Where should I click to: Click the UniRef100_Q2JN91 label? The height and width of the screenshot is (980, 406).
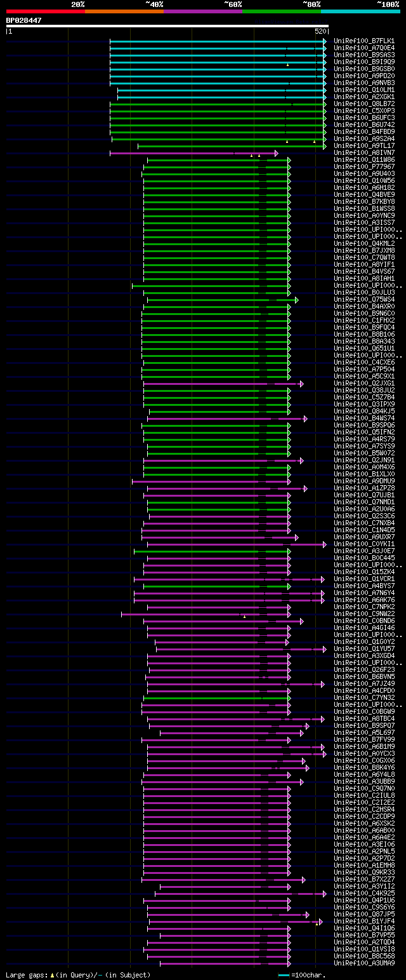click(364, 460)
